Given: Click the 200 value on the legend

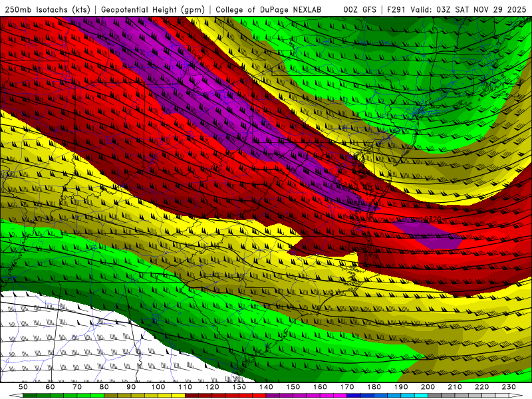Looking at the screenshot, I should [428, 387].
